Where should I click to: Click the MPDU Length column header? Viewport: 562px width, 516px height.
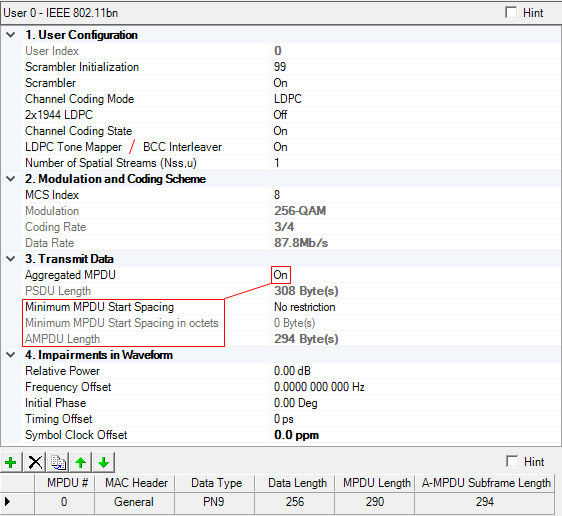coord(375,483)
